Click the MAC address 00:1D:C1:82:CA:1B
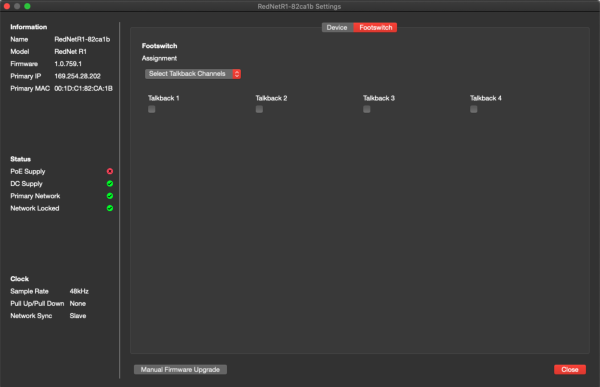Image resolution: width=600 pixels, height=387 pixels. 83,88
